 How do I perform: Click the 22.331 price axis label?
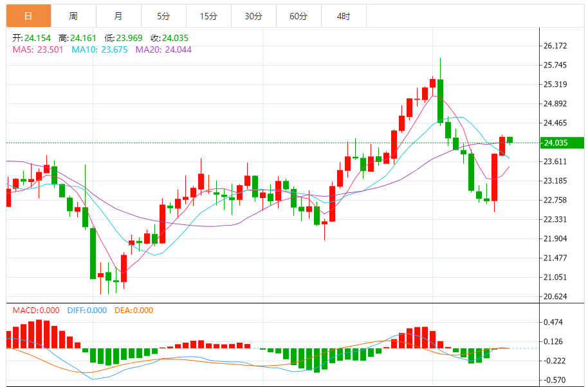555,220
